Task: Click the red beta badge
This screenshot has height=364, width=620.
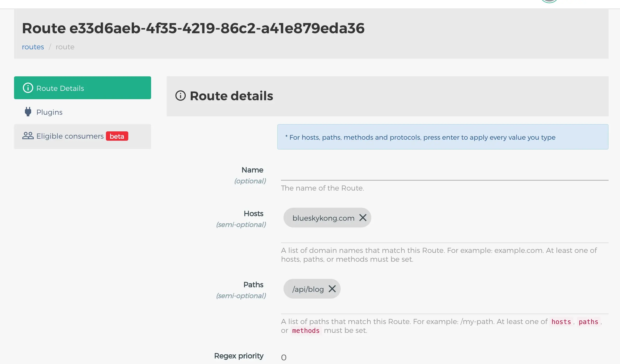Action: [117, 136]
